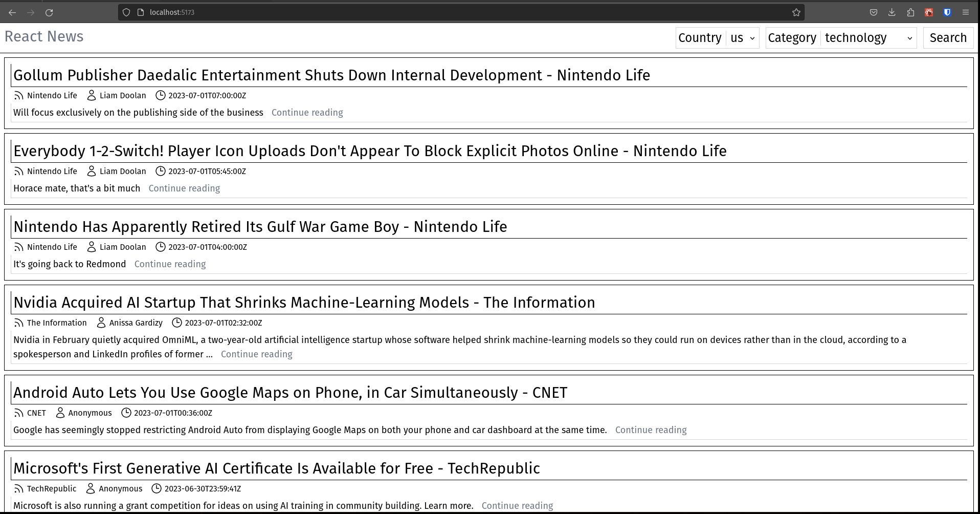This screenshot has height=514, width=980.
Task: Open the Category dropdown set to technology
Action: click(x=868, y=38)
